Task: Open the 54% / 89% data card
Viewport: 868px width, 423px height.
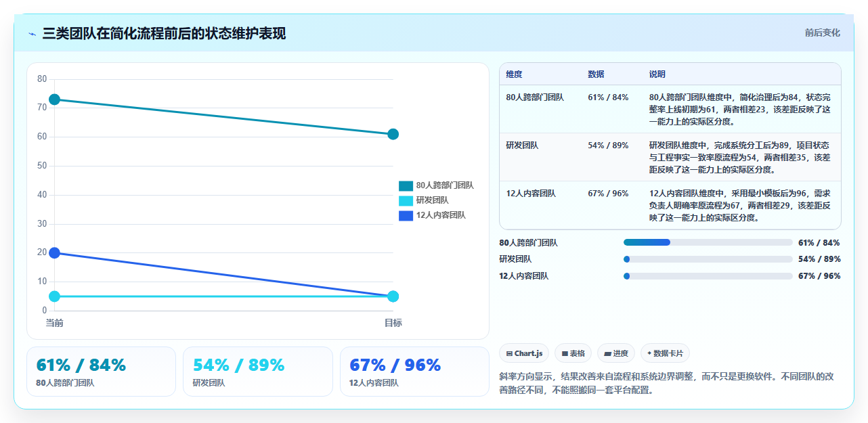Action: pyautogui.click(x=258, y=372)
